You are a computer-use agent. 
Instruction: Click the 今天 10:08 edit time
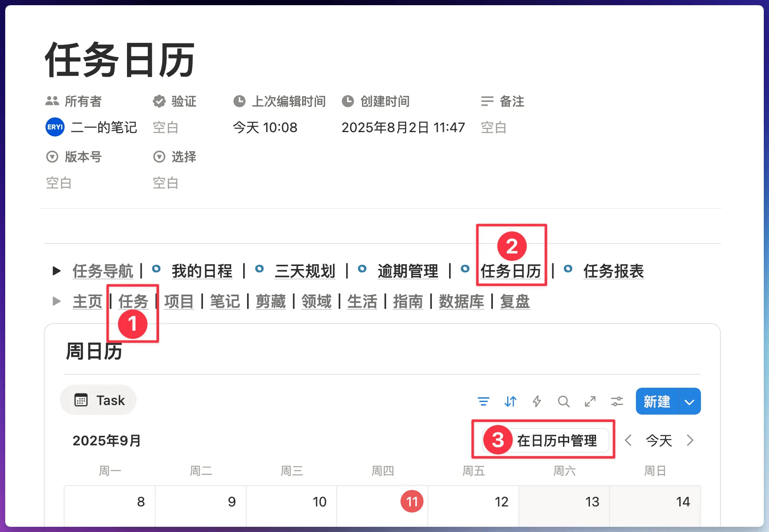265,127
